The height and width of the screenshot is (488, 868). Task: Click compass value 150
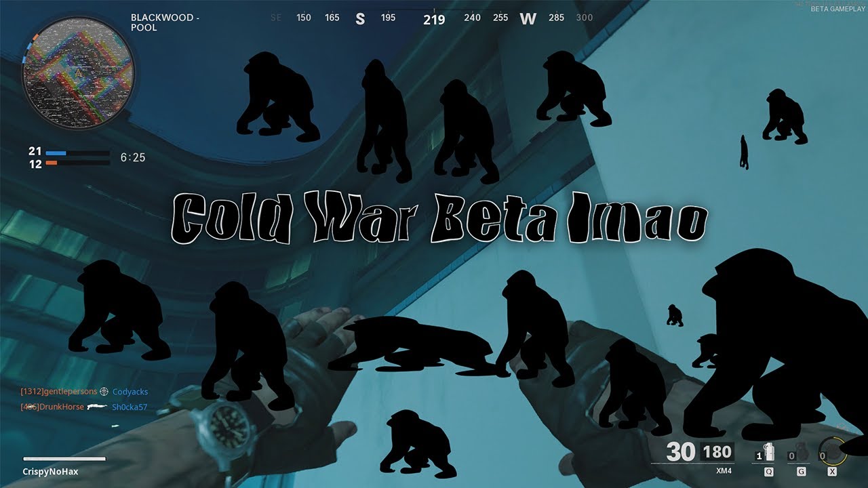pyautogui.click(x=304, y=18)
